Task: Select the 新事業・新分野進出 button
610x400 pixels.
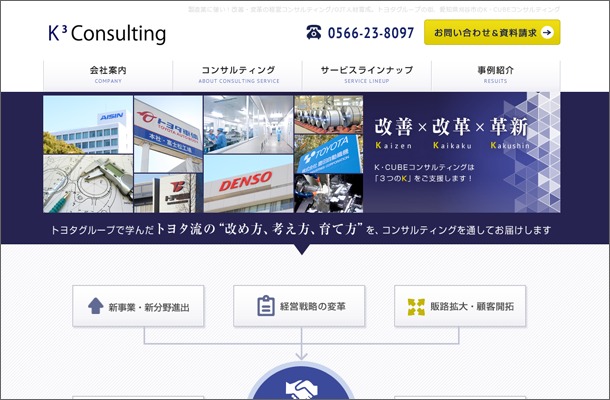Action: [x=138, y=306]
